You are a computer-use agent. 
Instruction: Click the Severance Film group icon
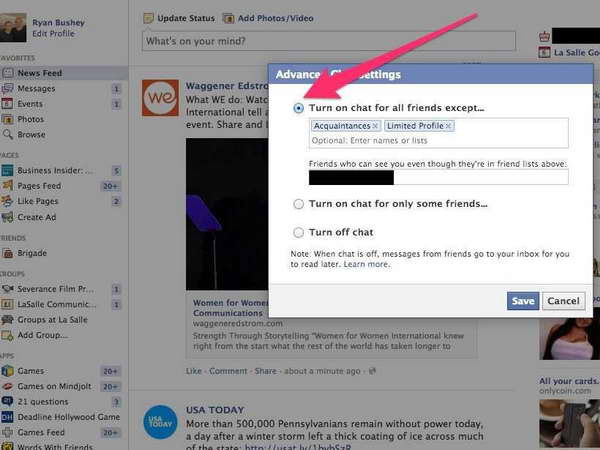pos(7,289)
